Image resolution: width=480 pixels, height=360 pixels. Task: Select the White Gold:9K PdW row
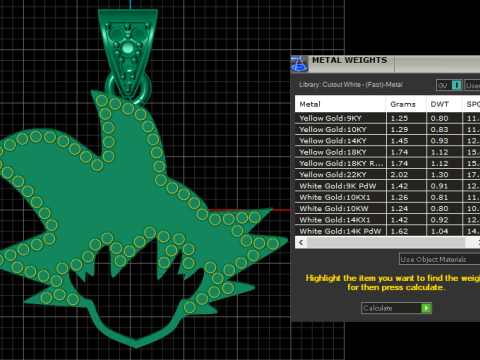pyautogui.click(x=387, y=186)
